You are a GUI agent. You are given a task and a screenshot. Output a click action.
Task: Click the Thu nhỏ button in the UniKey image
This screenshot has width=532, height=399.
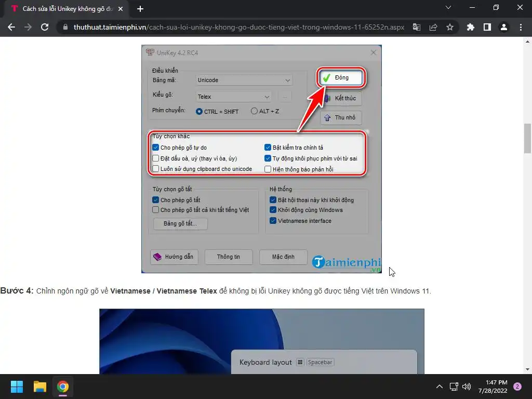click(341, 118)
